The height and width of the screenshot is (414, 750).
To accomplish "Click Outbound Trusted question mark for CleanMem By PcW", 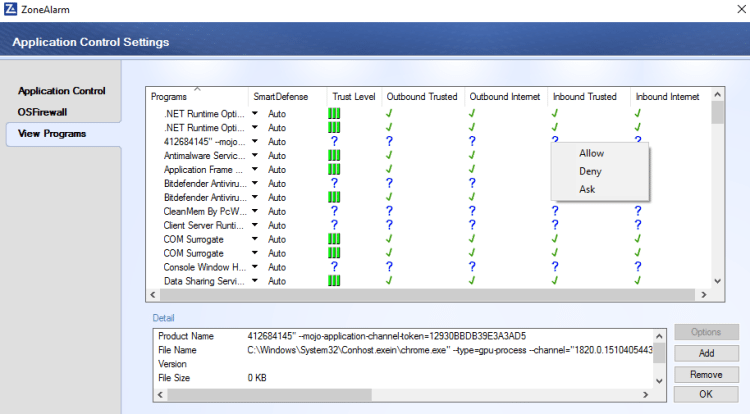I will click(x=389, y=211).
